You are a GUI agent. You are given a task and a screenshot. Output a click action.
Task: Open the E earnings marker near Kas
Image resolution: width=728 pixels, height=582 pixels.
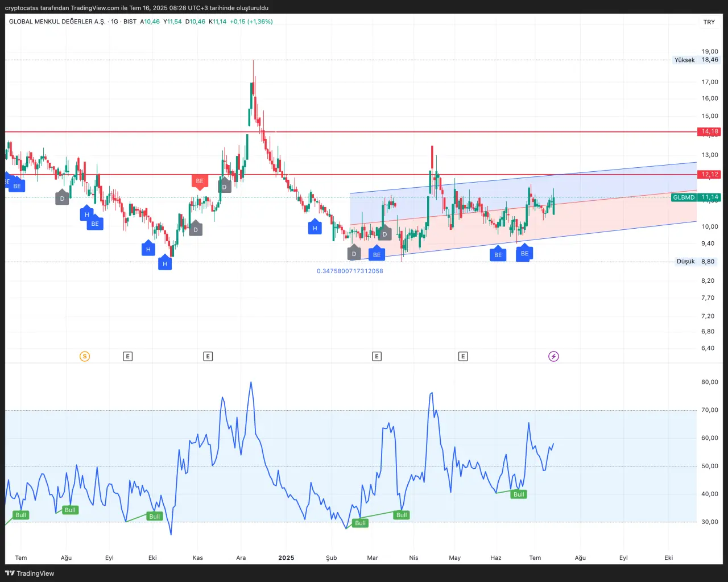click(208, 357)
